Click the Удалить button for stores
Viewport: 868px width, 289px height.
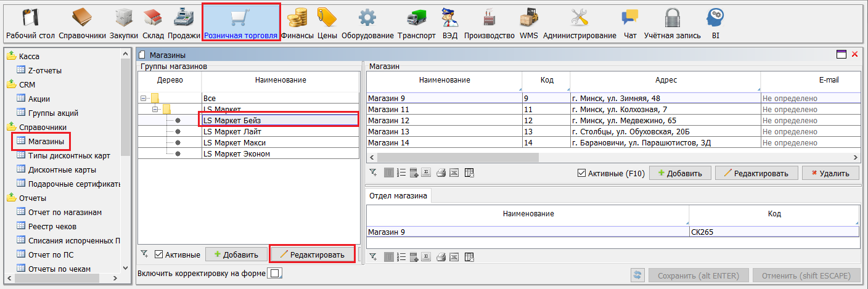pyautogui.click(x=830, y=173)
